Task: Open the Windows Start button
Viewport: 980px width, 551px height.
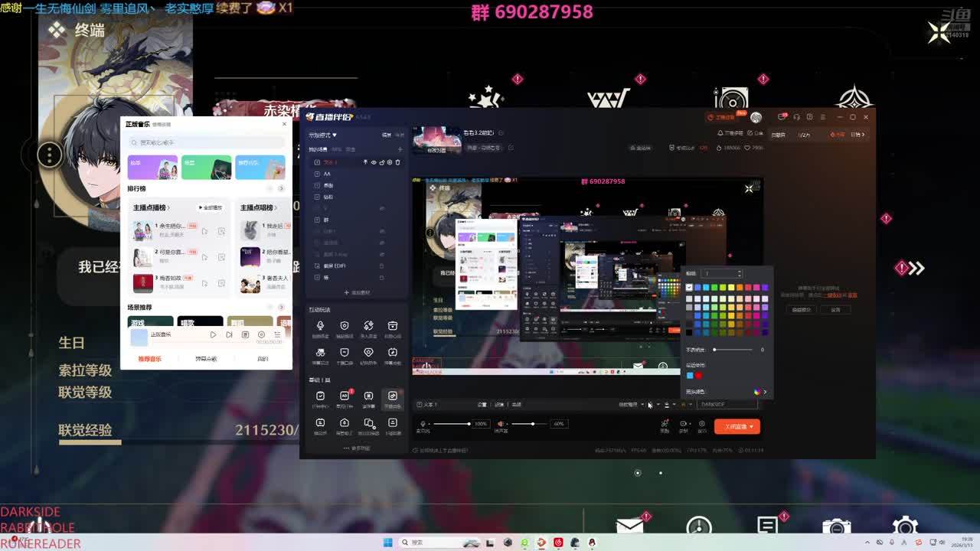Action: [x=387, y=543]
